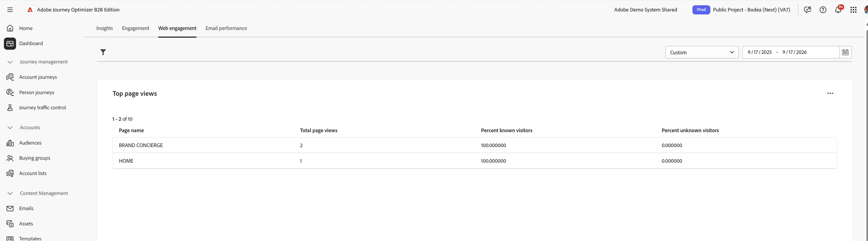Collapse the Journey management section
The width and height of the screenshot is (868, 241).
point(10,62)
